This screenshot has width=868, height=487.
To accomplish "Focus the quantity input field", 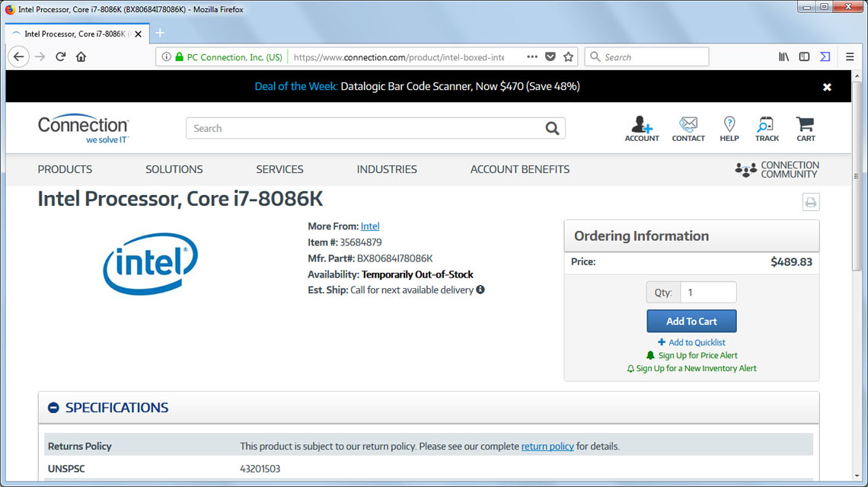I will pyautogui.click(x=708, y=293).
